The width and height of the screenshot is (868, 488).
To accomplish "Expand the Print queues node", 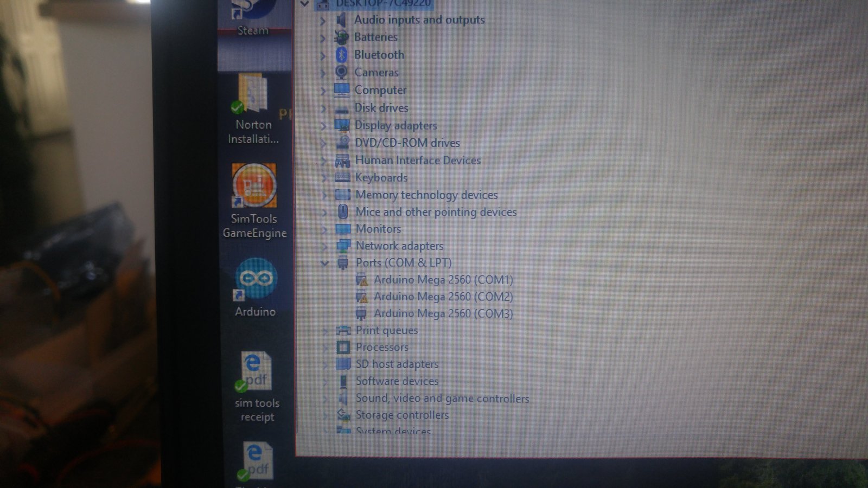I will (x=325, y=331).
